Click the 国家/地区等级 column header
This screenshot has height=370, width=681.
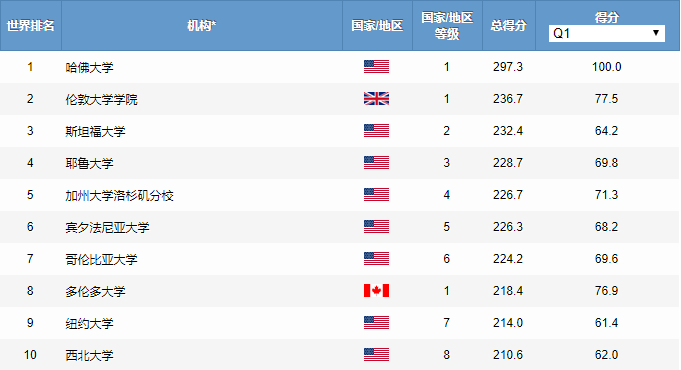pos(447,26)
